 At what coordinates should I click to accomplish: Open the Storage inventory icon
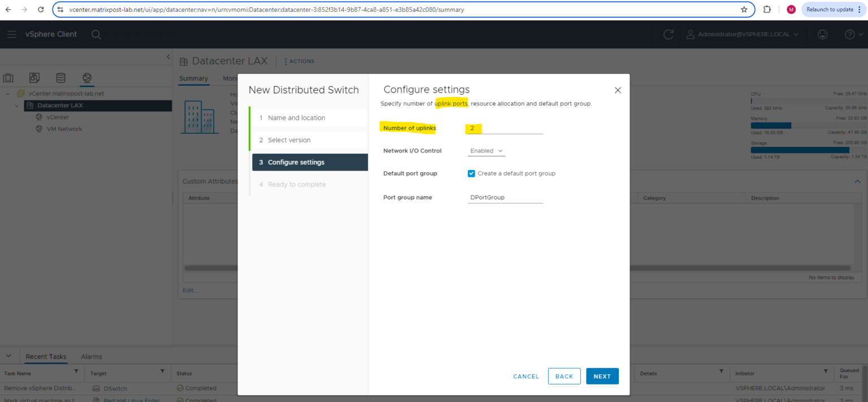click(60, 78)
